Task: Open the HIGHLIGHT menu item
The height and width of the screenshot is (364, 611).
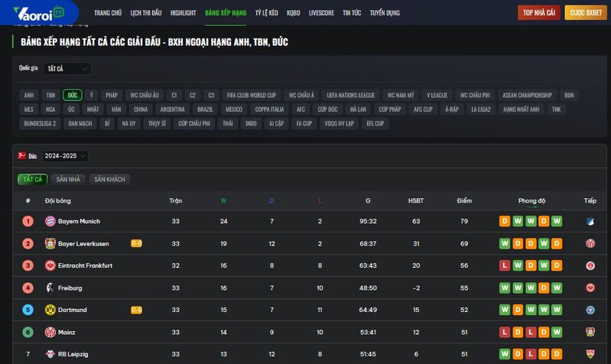Action: (183, 13)
